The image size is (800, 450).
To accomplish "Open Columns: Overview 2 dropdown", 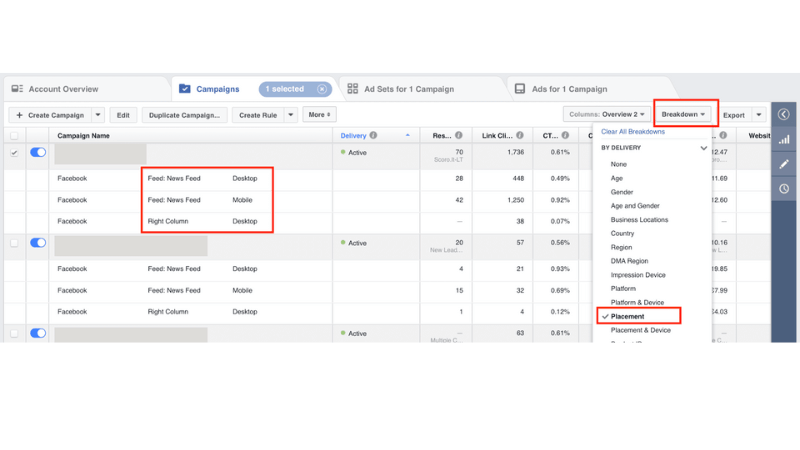I will [x=607, y=114].
